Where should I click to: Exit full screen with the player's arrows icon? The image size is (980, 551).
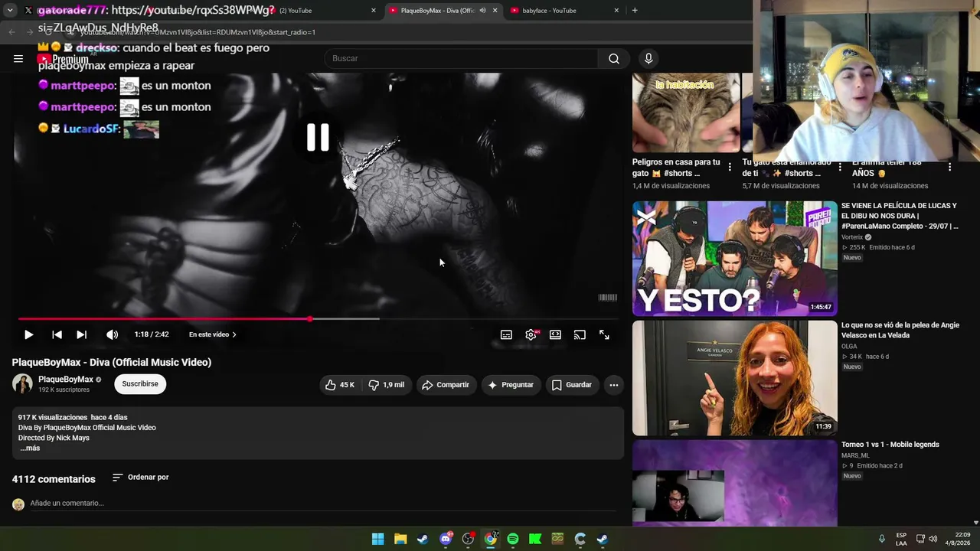coord(604,334)
